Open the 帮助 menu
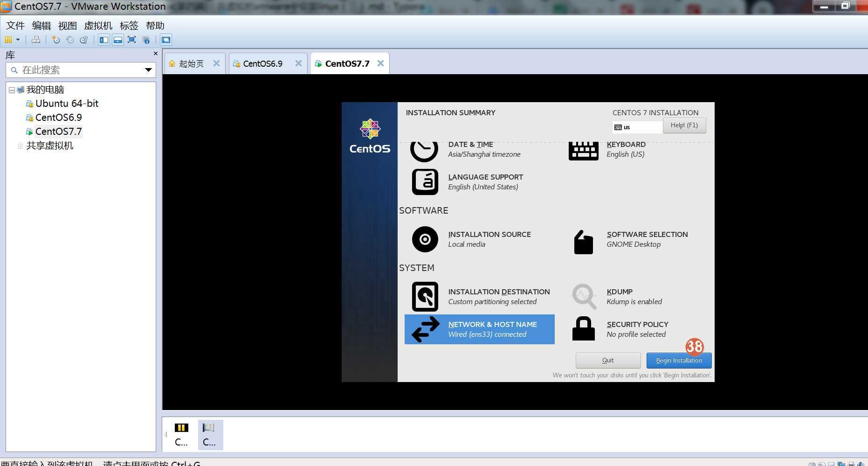The height and width of the screenshot is (466, 868). (155, 26)
